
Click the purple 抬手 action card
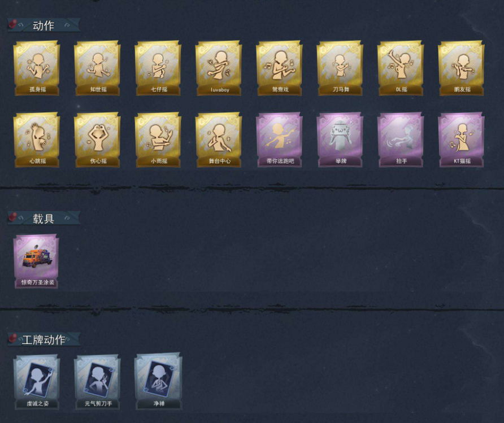(401, 139)
